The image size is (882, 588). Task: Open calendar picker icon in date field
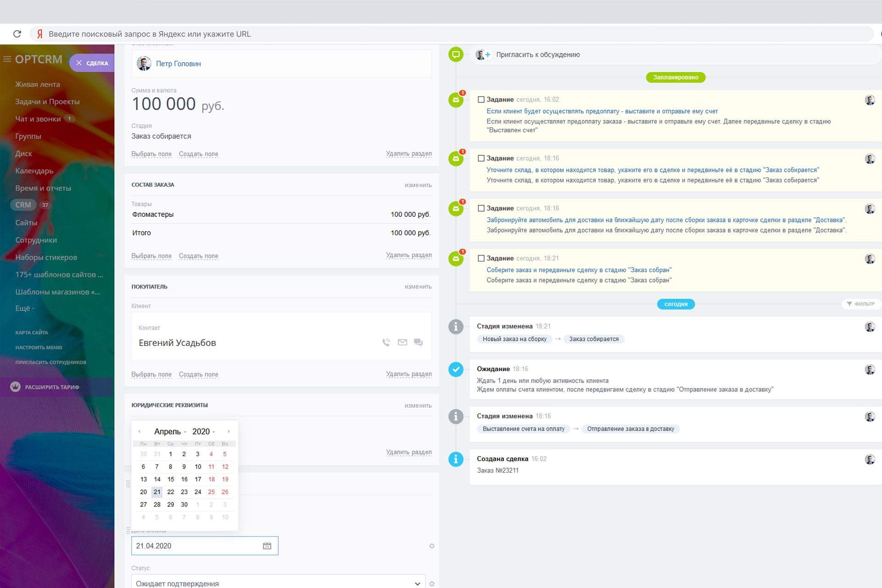(x=267, y=546)
